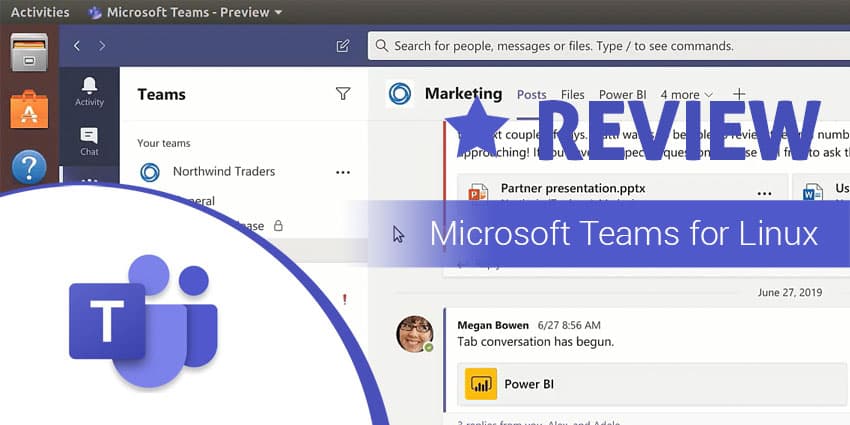Click the Activities overview button
850x425 pixels.
(x=40, y=12)
